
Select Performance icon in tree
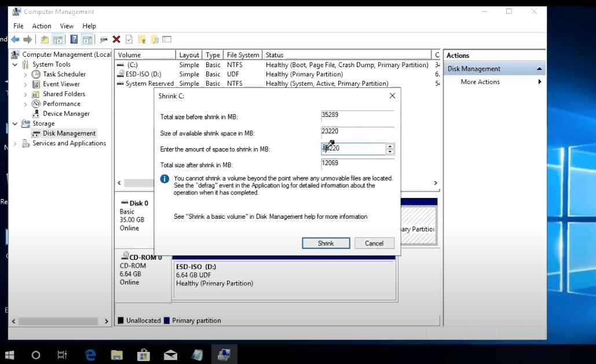tap(36, 104)
